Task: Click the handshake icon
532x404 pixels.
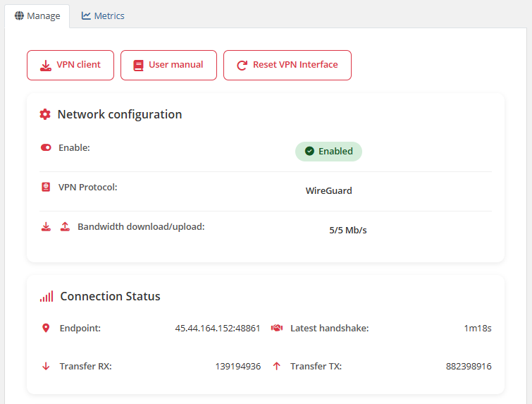Action: (x=276, y=328)
